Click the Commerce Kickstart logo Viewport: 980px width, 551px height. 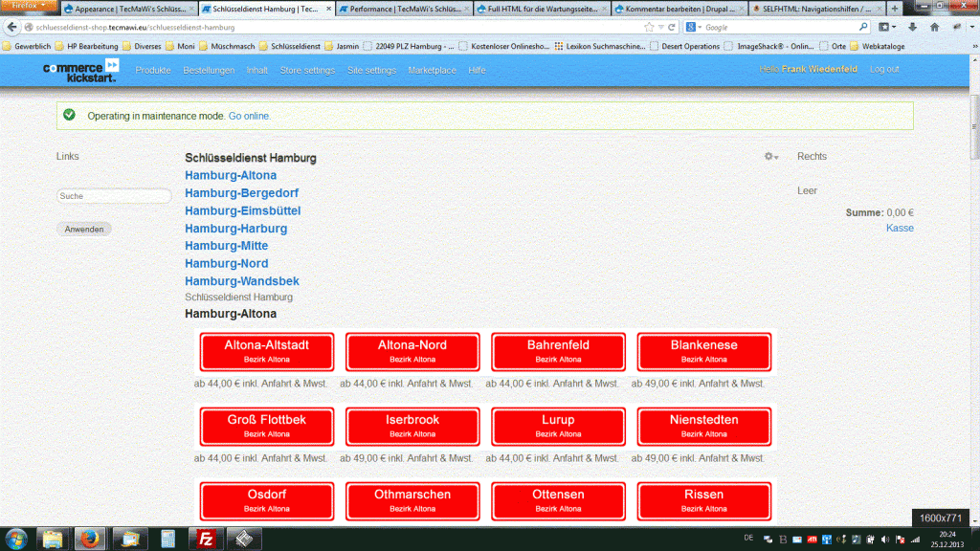81,71
